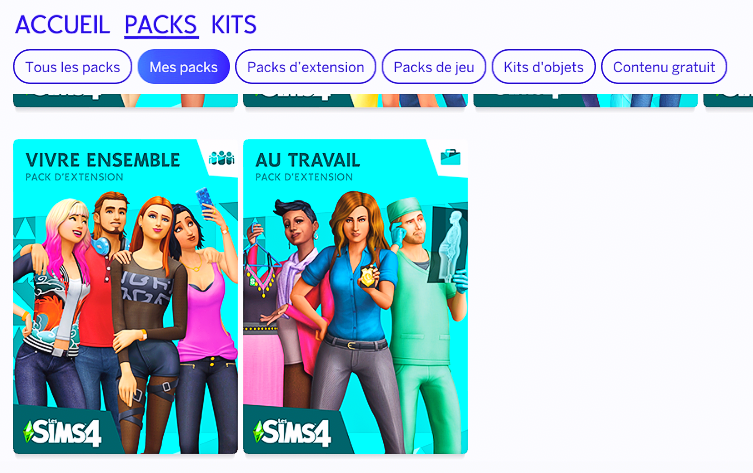
Task: Select the Contenu gratuit filter
Action: [664, 67]
